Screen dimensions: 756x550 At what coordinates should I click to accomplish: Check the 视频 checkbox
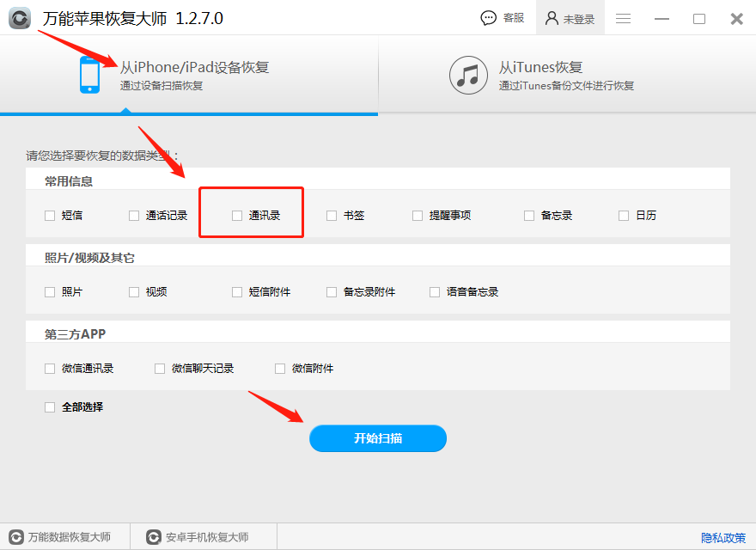point(134,292)
